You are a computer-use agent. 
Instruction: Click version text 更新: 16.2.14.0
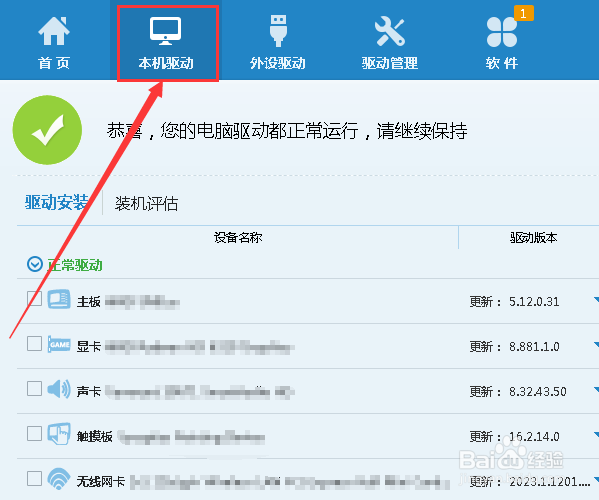pyautogui.click(x=514, y=437)
